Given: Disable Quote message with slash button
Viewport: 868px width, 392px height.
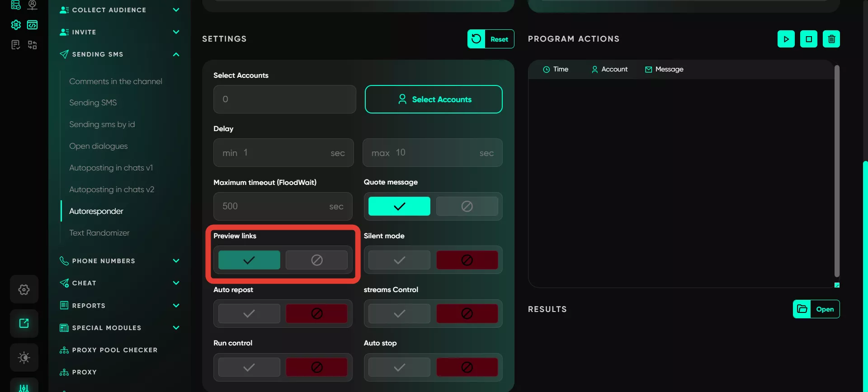Looking at the screenshot, I should pyautogui.click(x=467, y=206).
